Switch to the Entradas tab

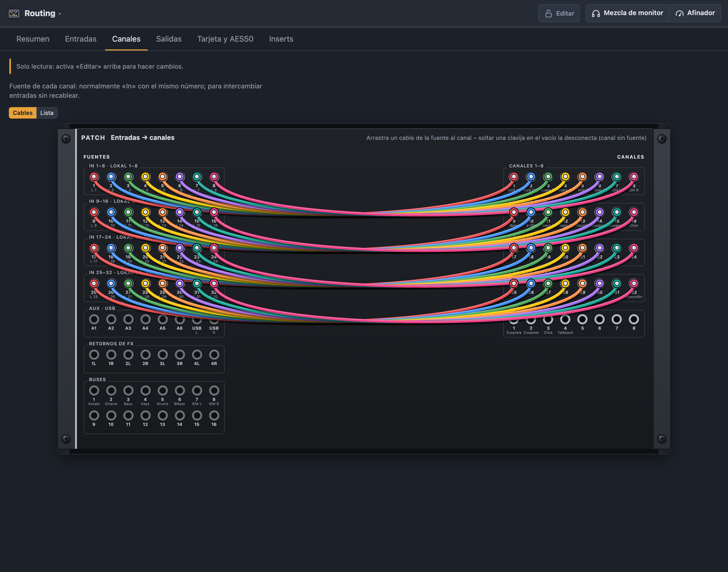(x=81, y=39)
